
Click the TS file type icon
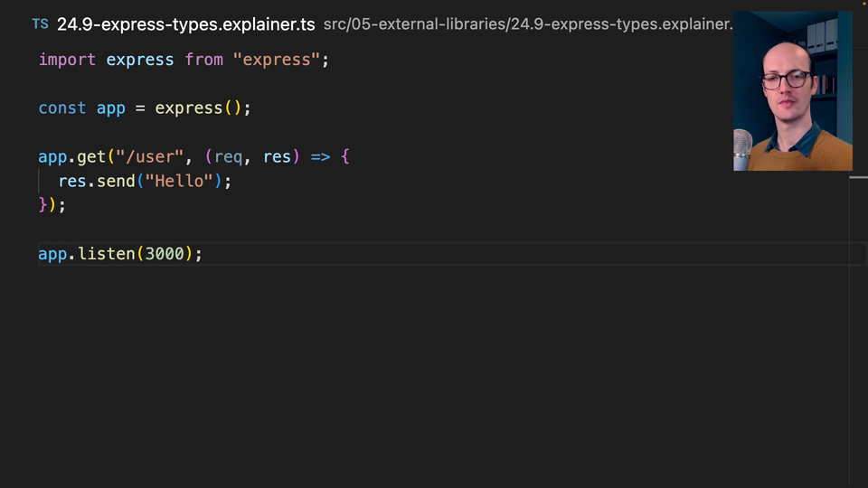pos(40,24)
